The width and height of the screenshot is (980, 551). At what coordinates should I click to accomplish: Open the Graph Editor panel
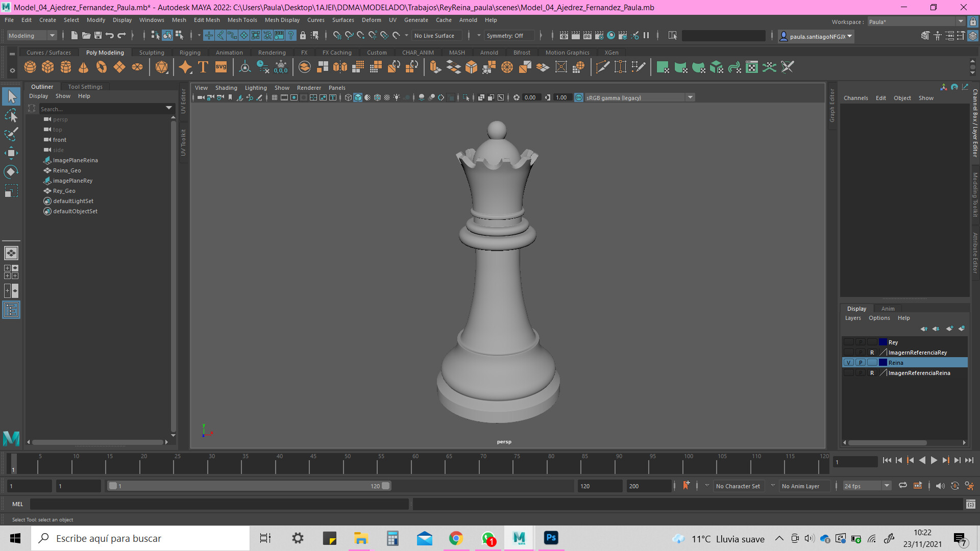(x=832, y=105)
